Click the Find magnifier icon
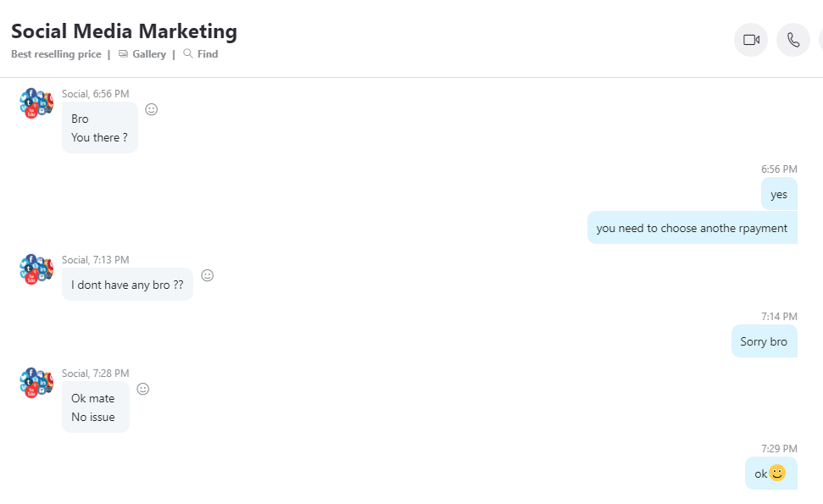This screenshot has height=504, width=823. [x=188, y=53]
